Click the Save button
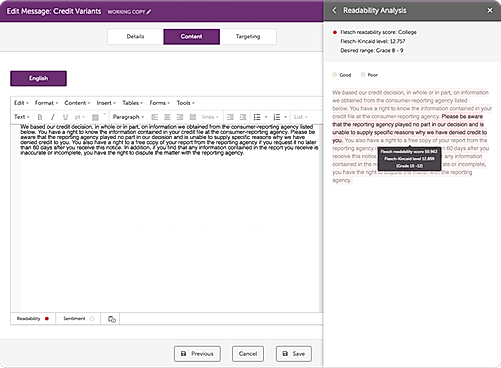The width and height of the screenshot is (501, 368). click(294, 354)
